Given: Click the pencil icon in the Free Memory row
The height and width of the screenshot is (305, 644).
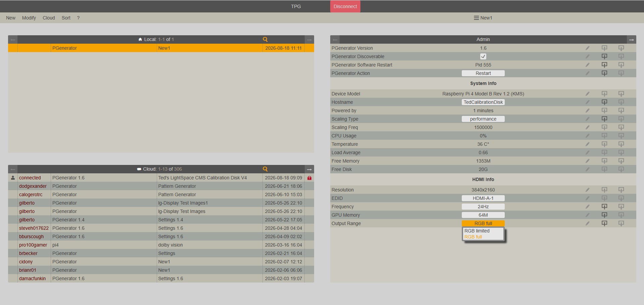Looking at the screenshot, I should (x=588, y=161).
